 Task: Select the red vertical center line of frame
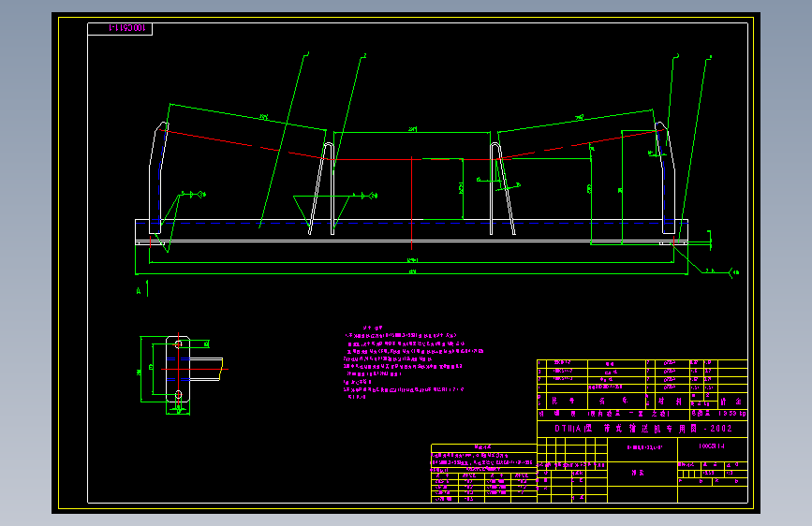click(412, 203)
